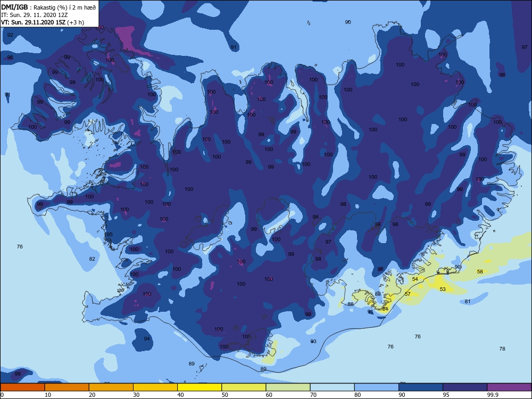Click the humidity value '82' on the map
This screenshot has width=532, height=399.
[92, 259]
